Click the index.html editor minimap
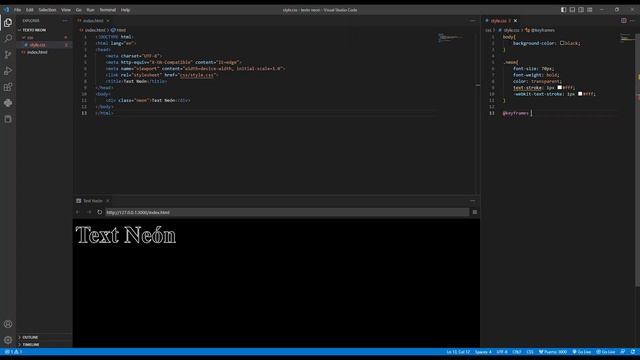640x360 pixels. pyautogui.click(x=451, y=38)
